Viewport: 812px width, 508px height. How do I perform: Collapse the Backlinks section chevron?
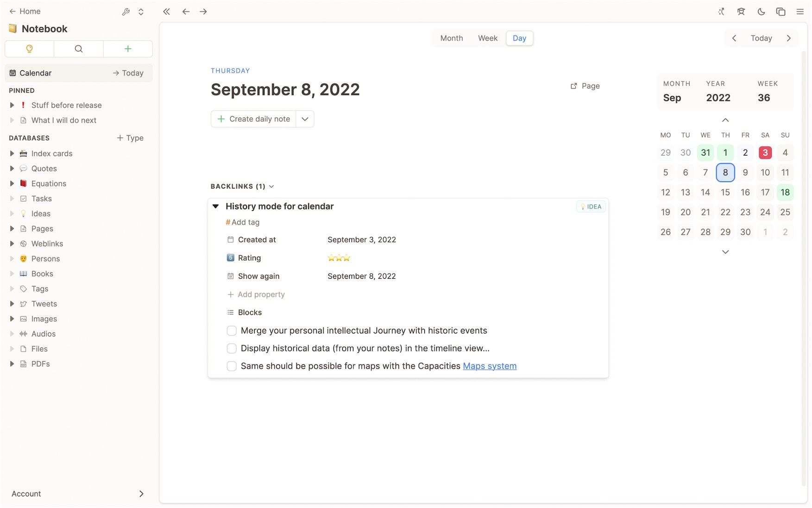(271, 186)
